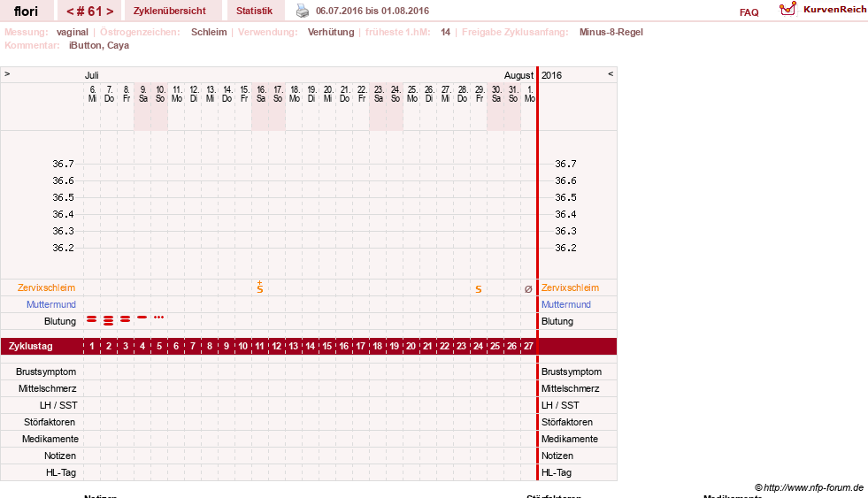Expand chart with left '>' arrow
Viewport: 868px width, 498px height.
click(7, 73)
